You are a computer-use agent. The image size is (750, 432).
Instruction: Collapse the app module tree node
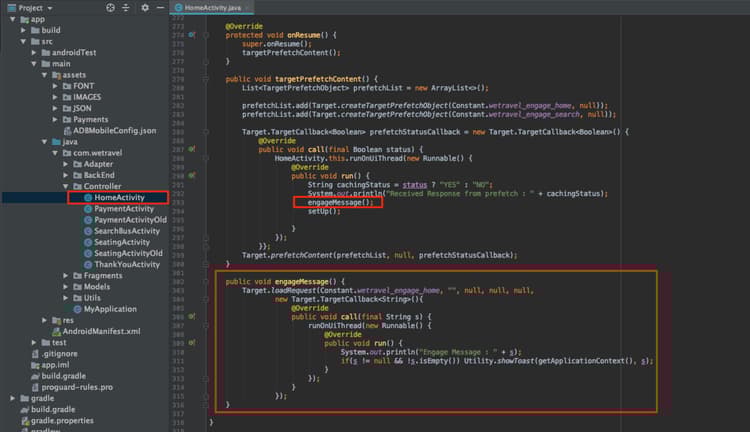(x=13, y=19)
